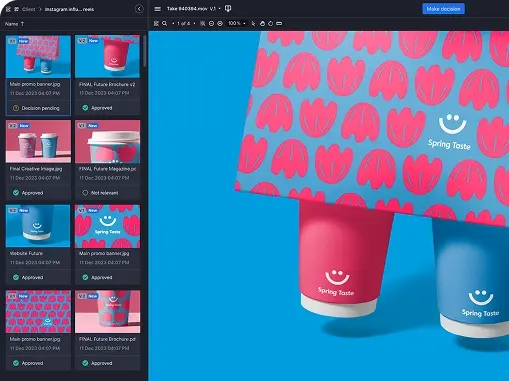Click the fit-to-screen icon in viewer toolbar
The width and height of the screenshot is (509, 381).
tap(202, 24)
